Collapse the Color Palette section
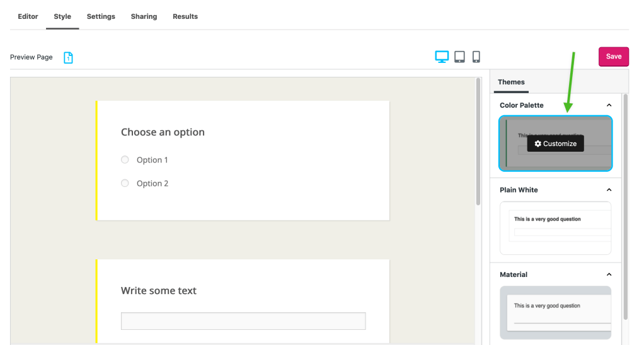This screenshot has height=345, width=644. pyautogui.click(x=609, y=105)
